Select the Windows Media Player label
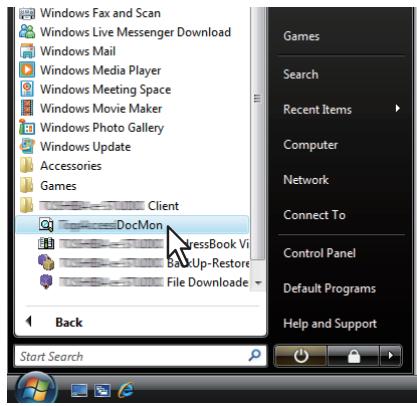 pos(101,70)
